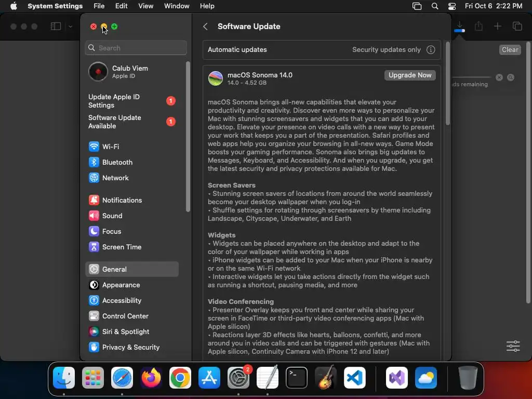Image resolution: width=532 pixels, height=399 pixels.
Task: Expand Safari sidebar dropdown chevron
Action: (70, 26)
